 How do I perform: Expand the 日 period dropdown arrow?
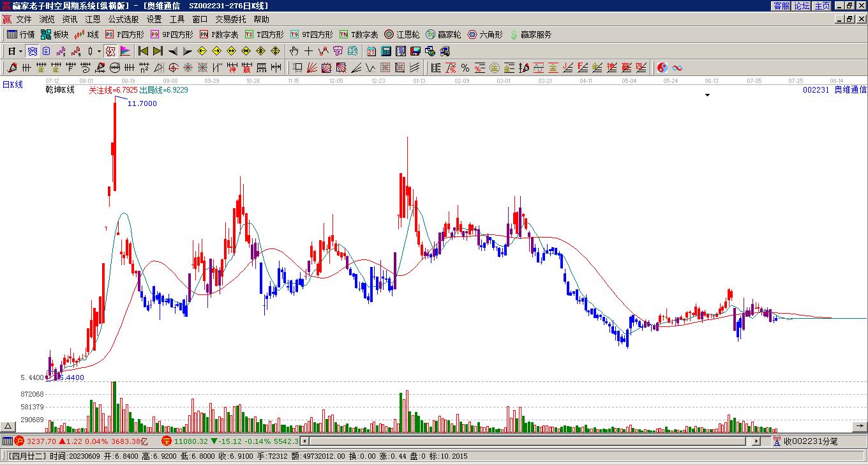[21, 51]
